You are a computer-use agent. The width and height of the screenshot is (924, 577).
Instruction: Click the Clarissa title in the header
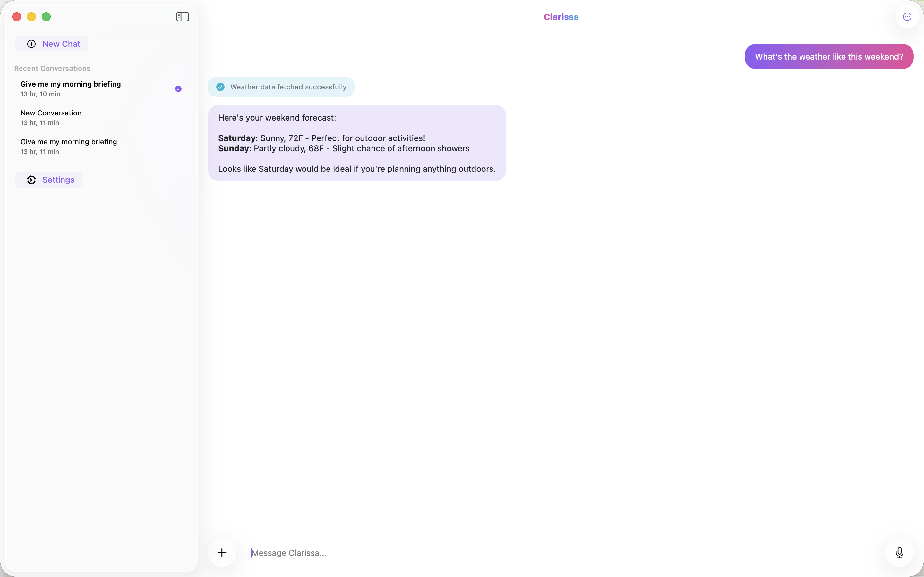561,17
